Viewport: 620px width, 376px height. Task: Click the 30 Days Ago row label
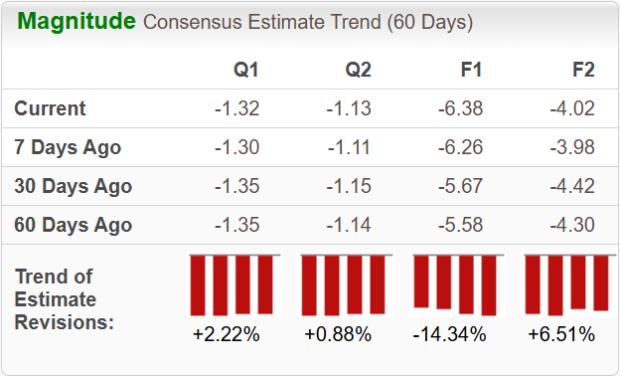(73, 186)
